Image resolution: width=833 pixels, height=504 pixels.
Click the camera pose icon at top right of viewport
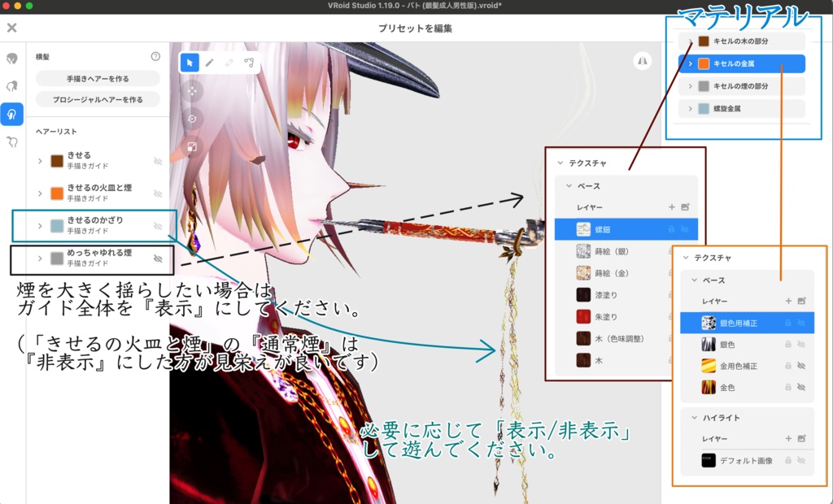point(642,62)
